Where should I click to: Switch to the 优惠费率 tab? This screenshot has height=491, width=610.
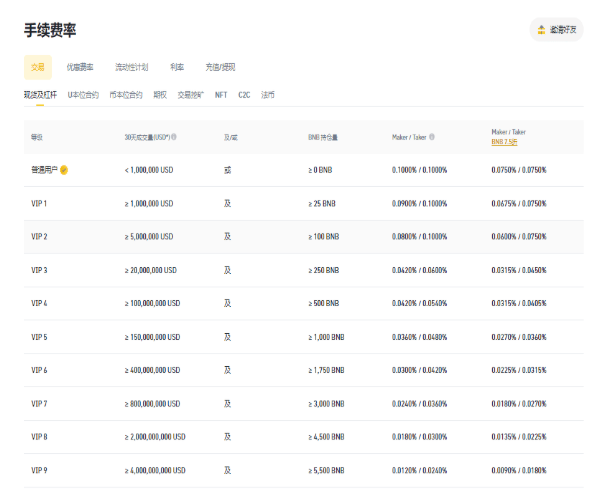pos(80,67)
